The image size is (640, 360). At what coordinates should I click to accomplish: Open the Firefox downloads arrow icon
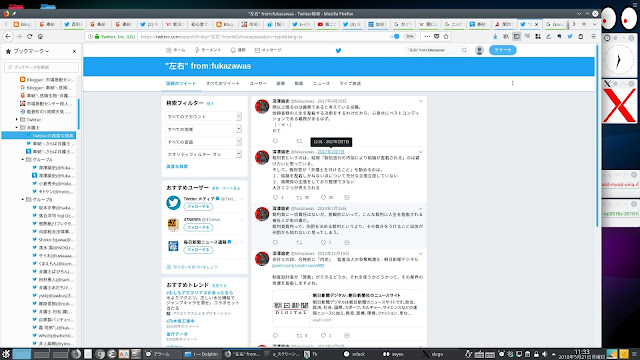(x=495, y=36)
